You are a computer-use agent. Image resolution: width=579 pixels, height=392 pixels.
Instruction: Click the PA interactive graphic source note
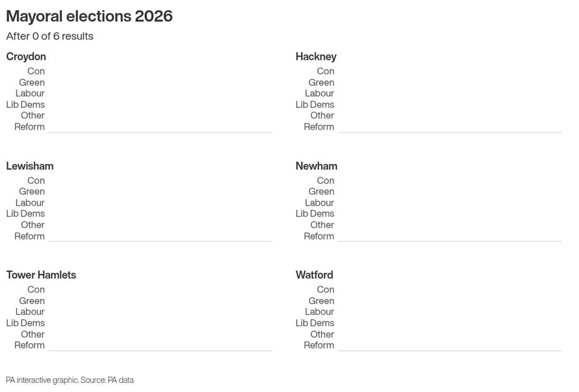[70, 380]
